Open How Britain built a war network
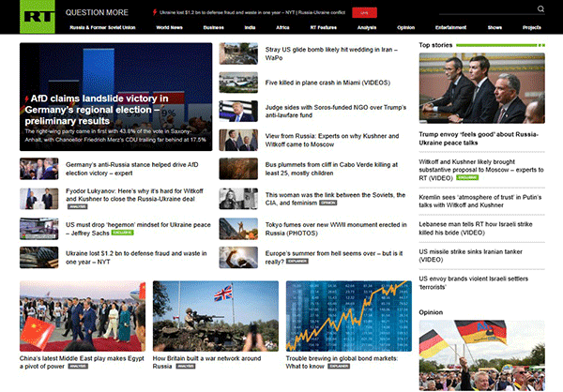Viewport: 563px width, 392px height. point(206,362)
